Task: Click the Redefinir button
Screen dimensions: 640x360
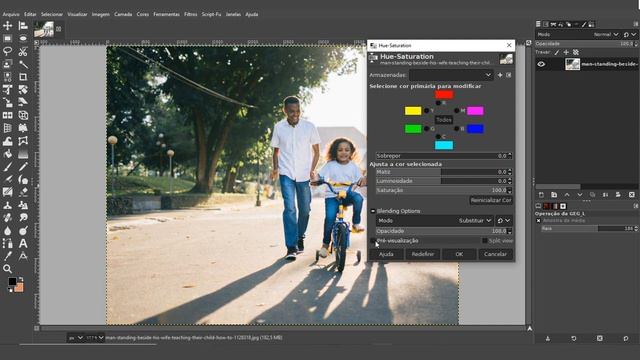Action: 422,254
